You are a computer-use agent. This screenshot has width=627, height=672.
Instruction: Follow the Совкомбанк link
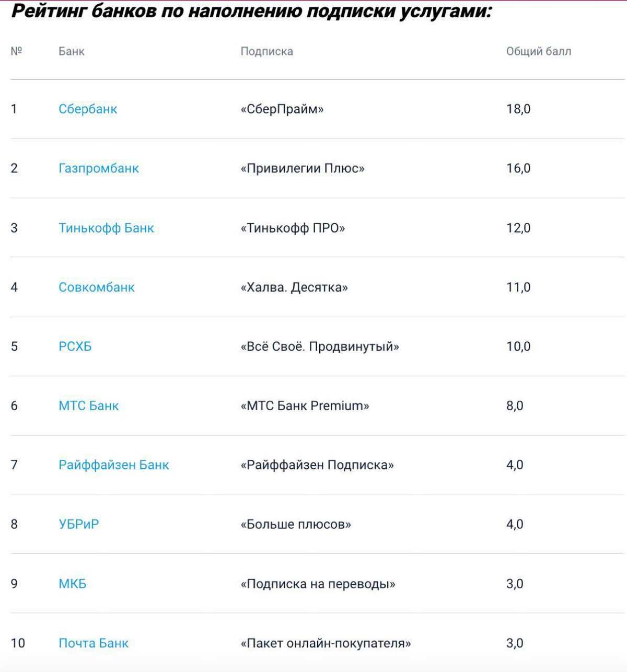(x=97, y=287)
